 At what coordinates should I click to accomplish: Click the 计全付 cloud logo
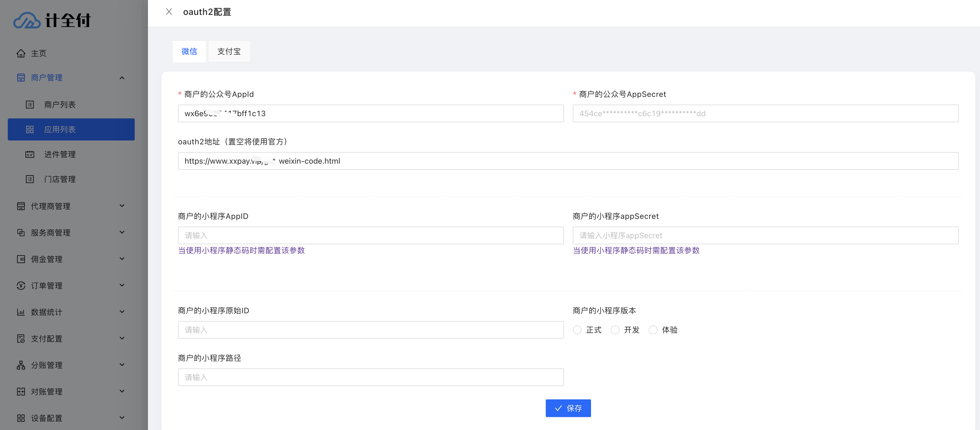point(27,20)
